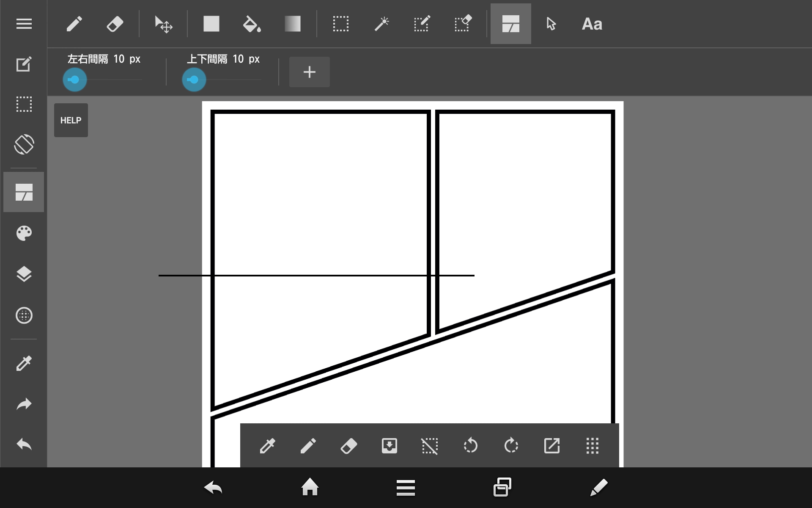The image size is (812, 508).
Task: Choose the rectangular selection tool in top toolbar
Action: 340,24
